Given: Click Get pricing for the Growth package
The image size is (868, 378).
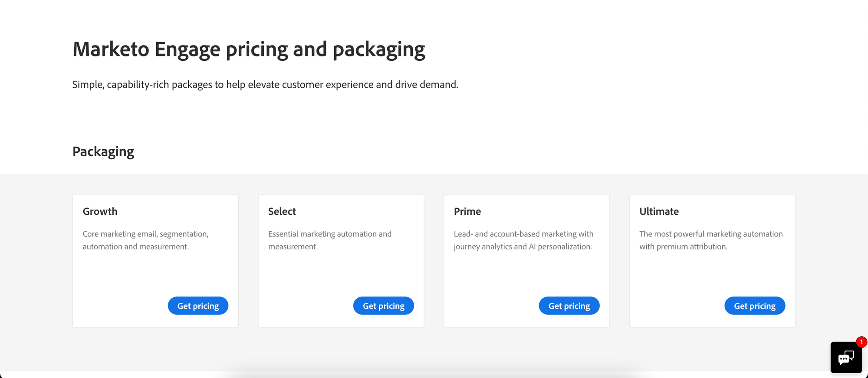Looking at the screenshot, I should pyautogui.click(x=198, y=306).
